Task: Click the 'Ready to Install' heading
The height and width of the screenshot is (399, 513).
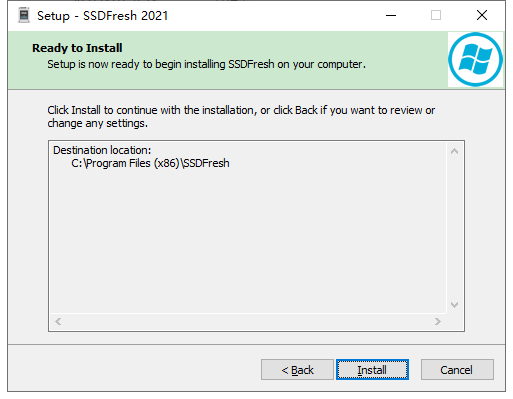Action: coord(77,48)
